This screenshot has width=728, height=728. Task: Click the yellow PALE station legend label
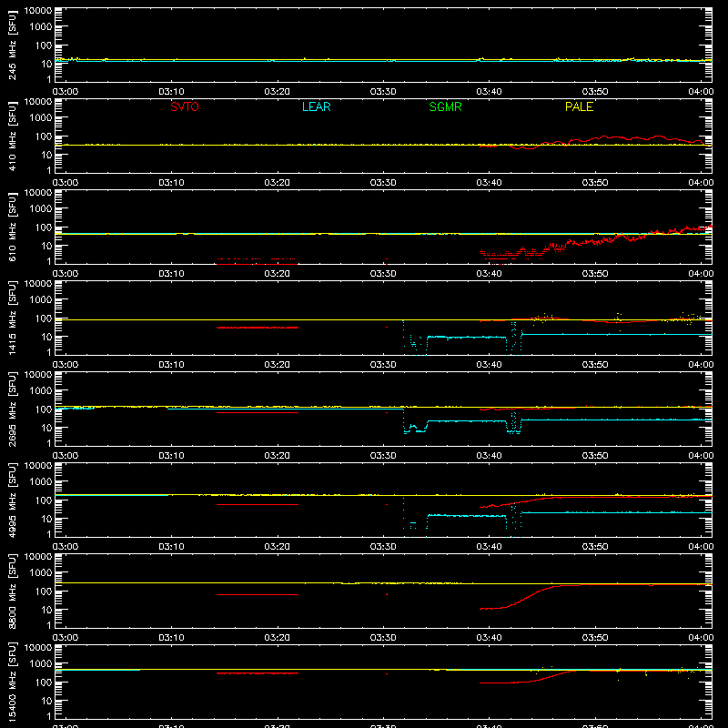[579, 106]
